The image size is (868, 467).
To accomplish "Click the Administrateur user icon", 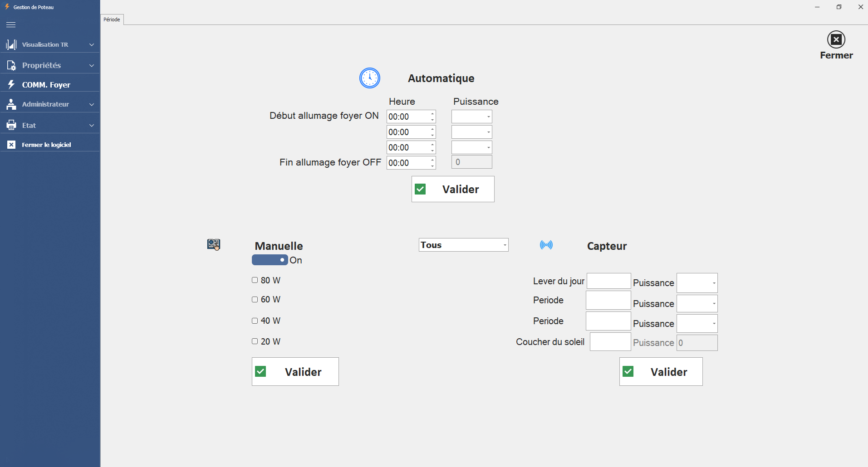I will pos(11,104).
